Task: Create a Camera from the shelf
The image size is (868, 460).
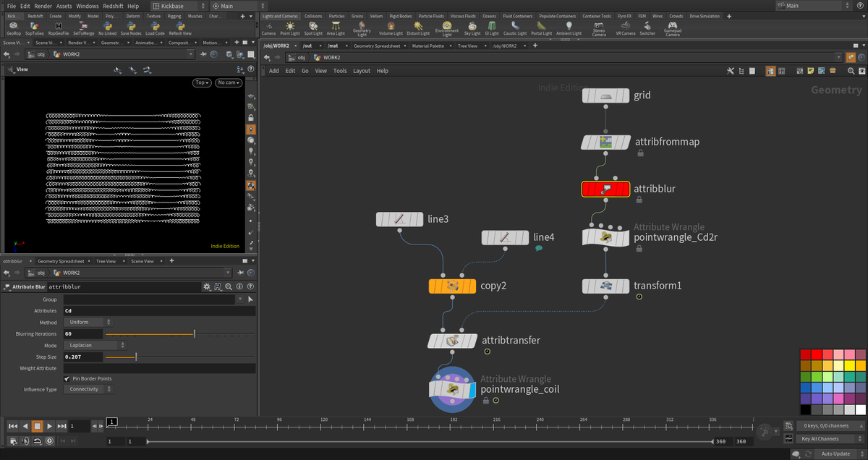Action: (268, 28)
